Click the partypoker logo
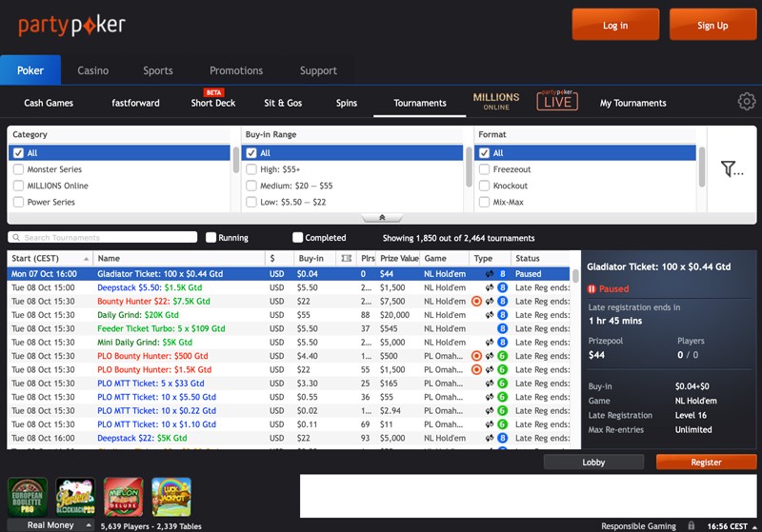762x532 pixels. point(72,26)
